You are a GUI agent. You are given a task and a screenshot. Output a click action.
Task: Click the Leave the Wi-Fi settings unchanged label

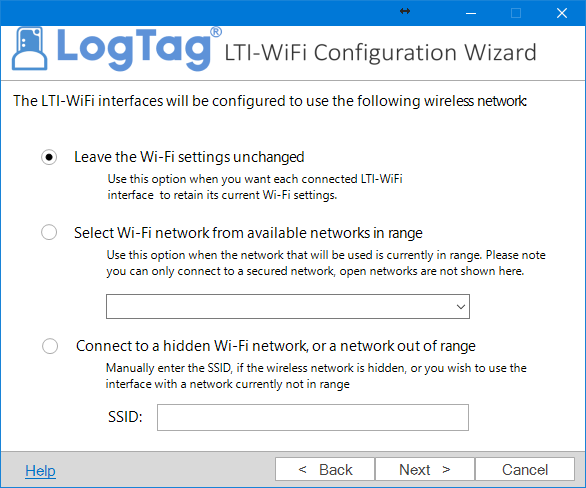189,157
